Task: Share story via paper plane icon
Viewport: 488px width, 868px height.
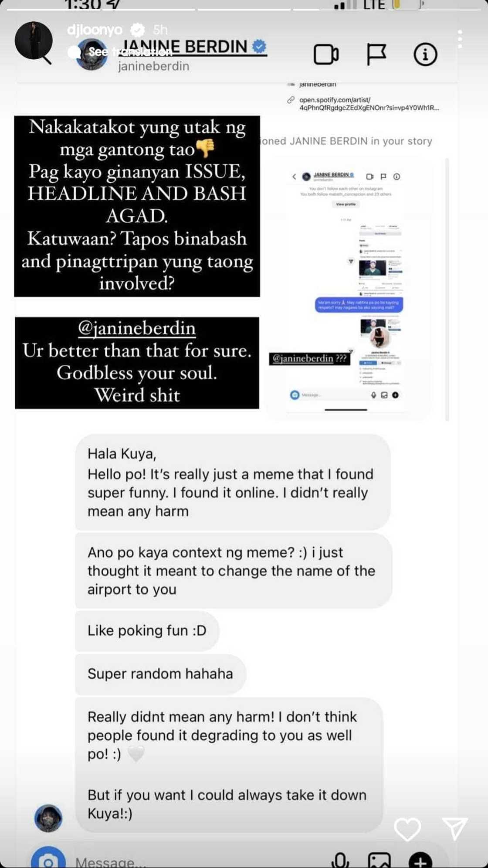Action: pos(454,828)
